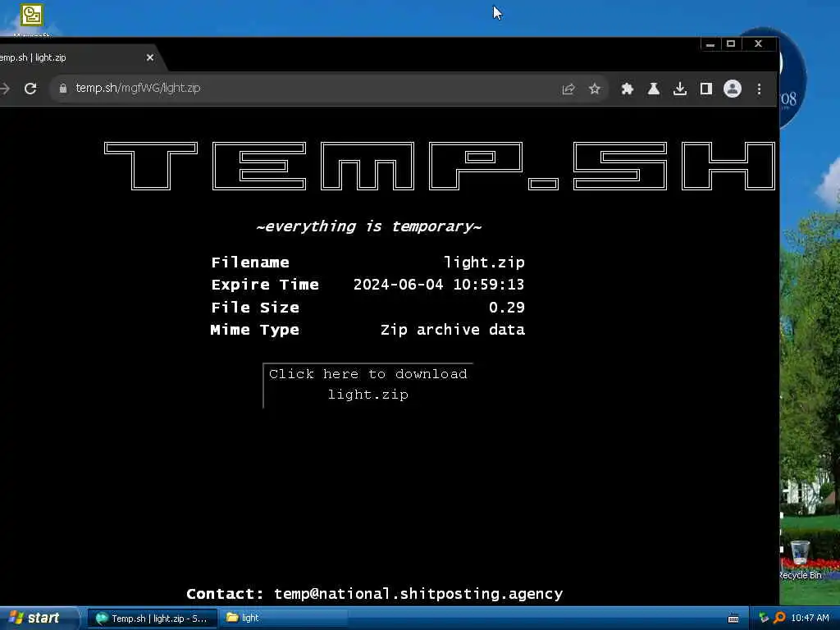Click the 'Zip archive data' mime type
This screenshot has width=840, height=630.
[453, 330]
